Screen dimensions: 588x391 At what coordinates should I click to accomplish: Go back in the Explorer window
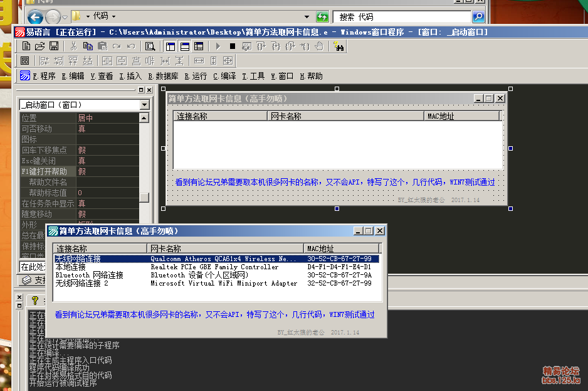[36, 17]
